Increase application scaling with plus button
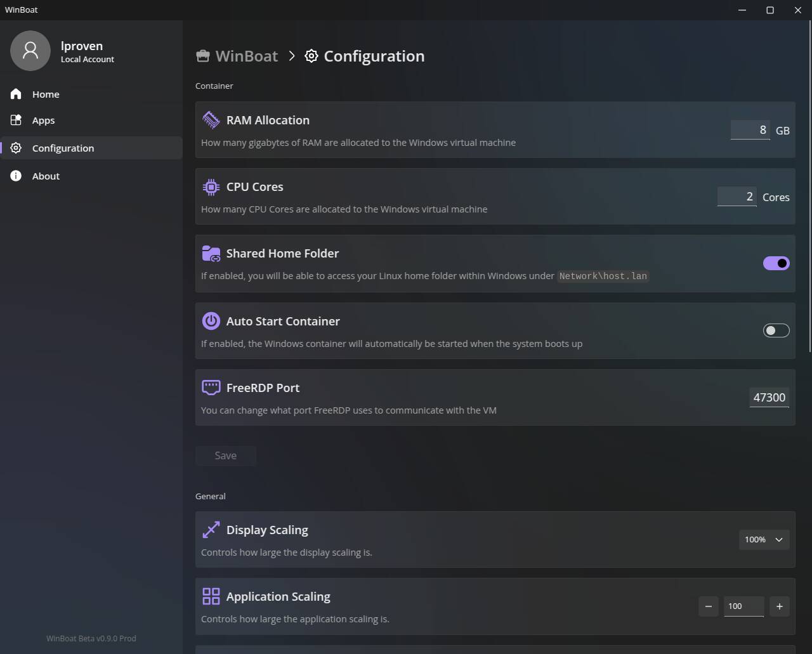Viewport: 812px width, 654px height. [x=779, y=606]
